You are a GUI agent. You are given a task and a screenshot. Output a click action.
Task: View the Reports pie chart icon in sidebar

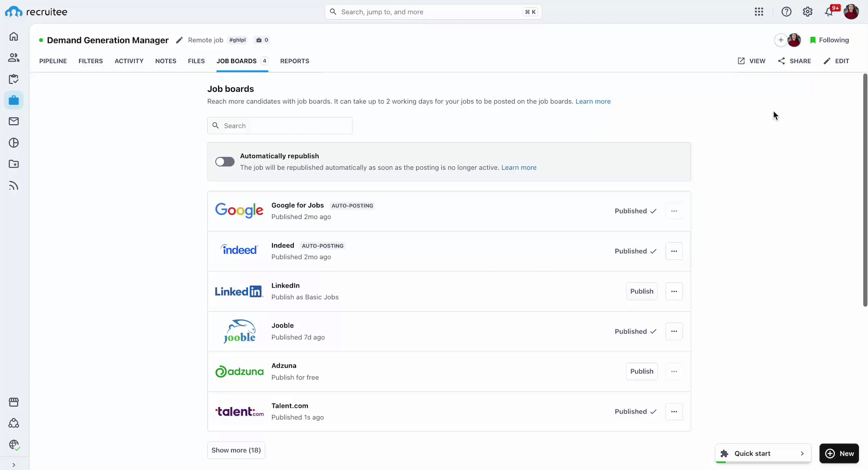pyautogui.click(x=13, y=142)
